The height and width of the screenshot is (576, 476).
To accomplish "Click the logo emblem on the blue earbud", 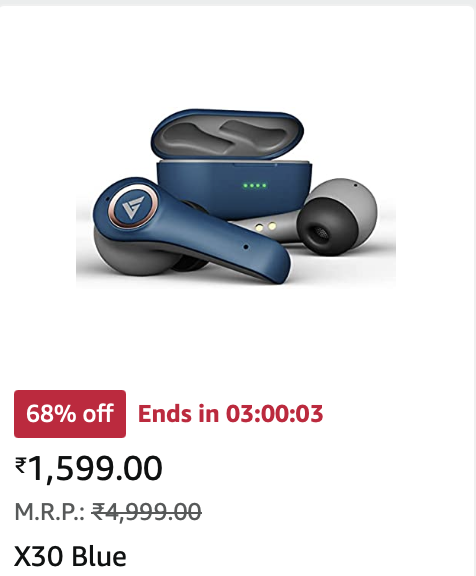I will (x=133, y=207).
